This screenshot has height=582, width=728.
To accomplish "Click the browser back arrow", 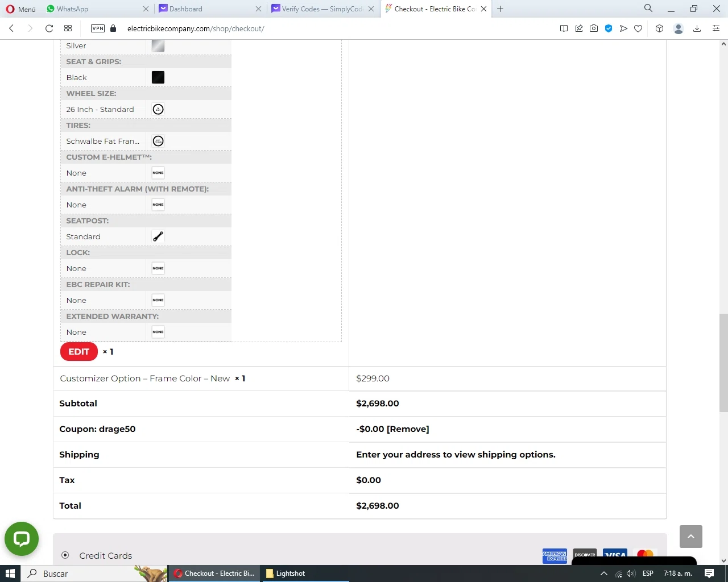I will [x=11, y=28].
